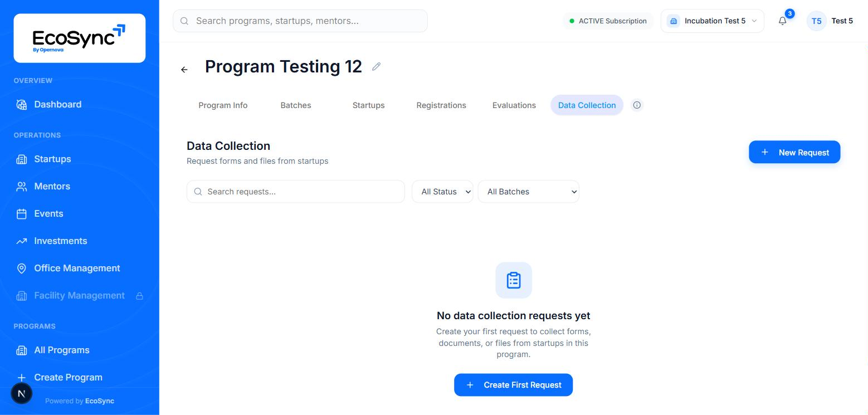868x415 pixels.
Task: Click the EcoSync logo
Action: tap(79, 38)
